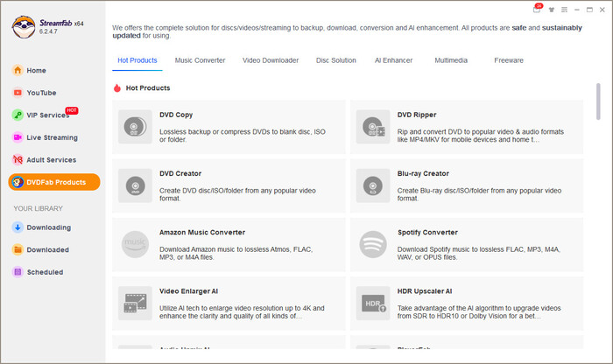Screen dimensions: 613x364
Task: Click the red HOT badge on VIP Services
Action: (72, 110)
